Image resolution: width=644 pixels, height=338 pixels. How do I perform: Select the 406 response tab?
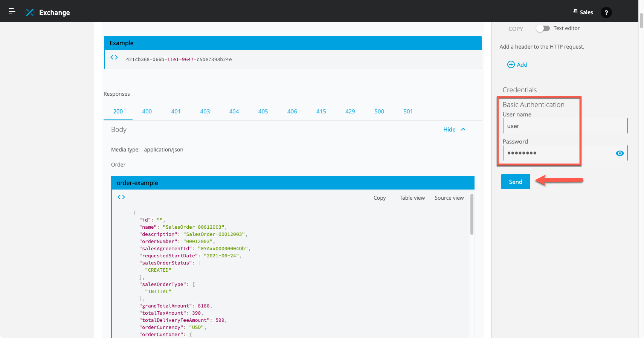coord(292,112)
